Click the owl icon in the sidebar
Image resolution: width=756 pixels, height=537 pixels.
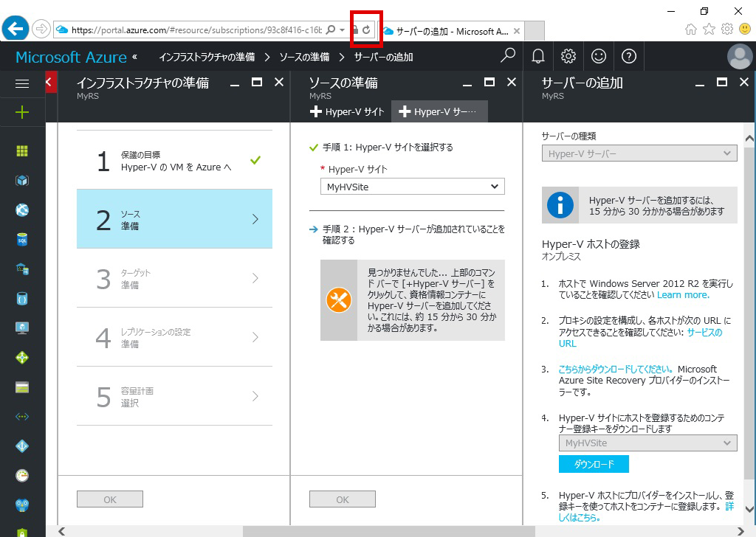pos(22,505)
